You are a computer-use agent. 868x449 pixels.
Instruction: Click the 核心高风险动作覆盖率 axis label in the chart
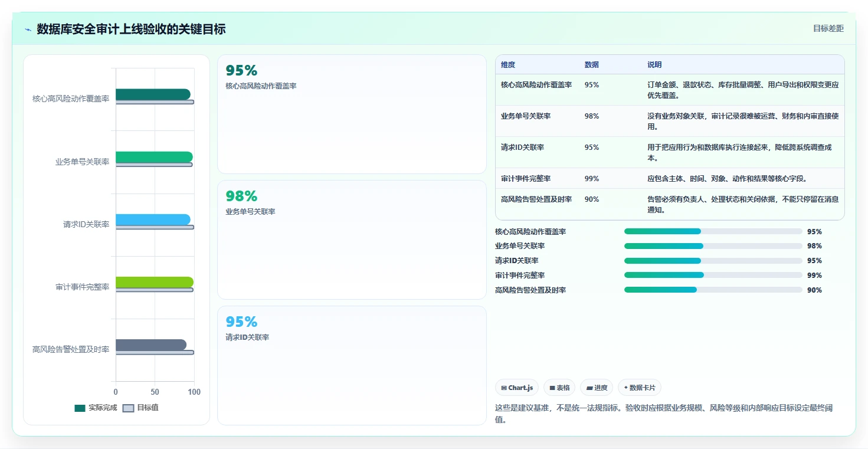pos(71,99)
